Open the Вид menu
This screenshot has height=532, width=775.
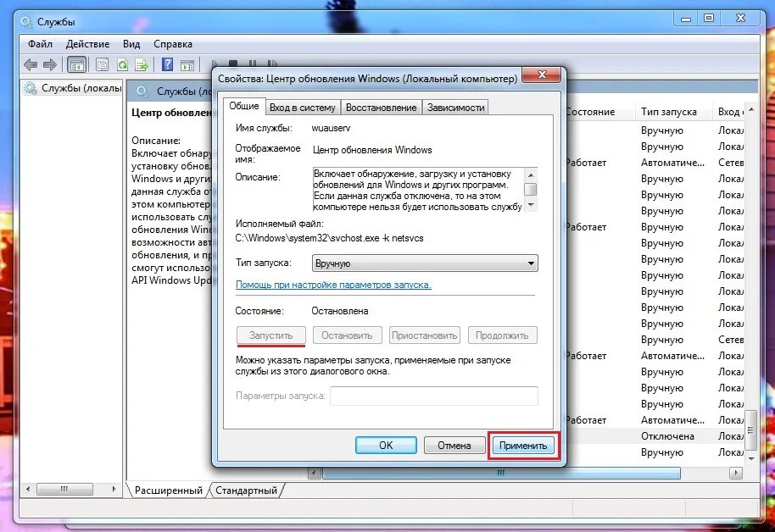131,44
